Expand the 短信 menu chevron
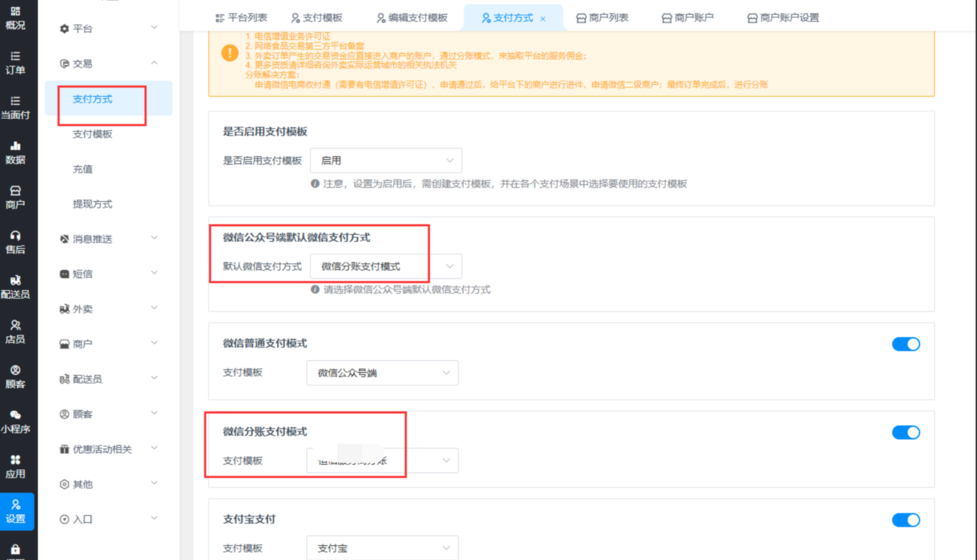977x560 pixels. [x=154, y=273]
